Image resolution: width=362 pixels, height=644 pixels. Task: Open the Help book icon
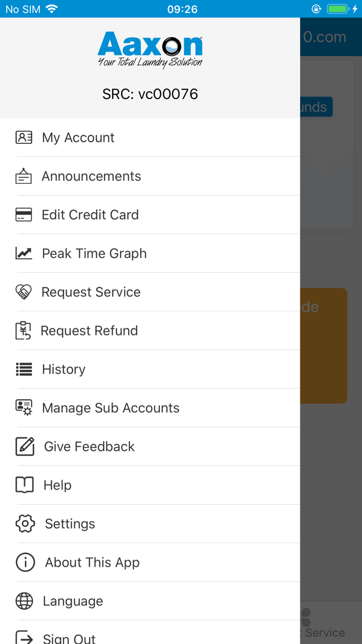click(x=24, y=485)
